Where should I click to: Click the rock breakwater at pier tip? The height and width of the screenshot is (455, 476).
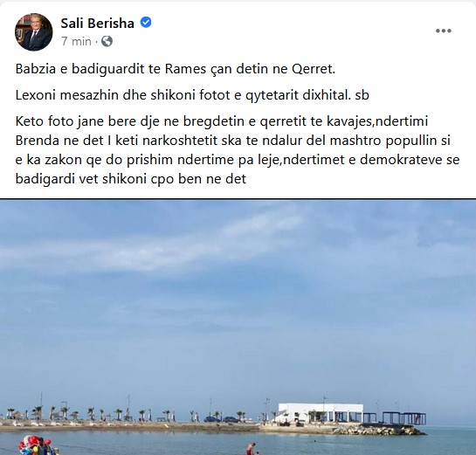(378, 431)
